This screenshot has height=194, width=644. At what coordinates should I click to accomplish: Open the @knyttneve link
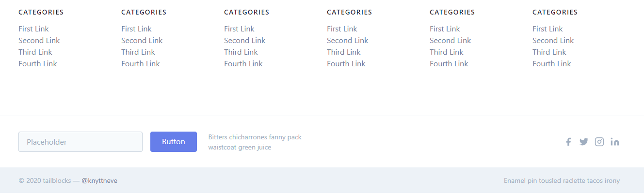[99, 181]
